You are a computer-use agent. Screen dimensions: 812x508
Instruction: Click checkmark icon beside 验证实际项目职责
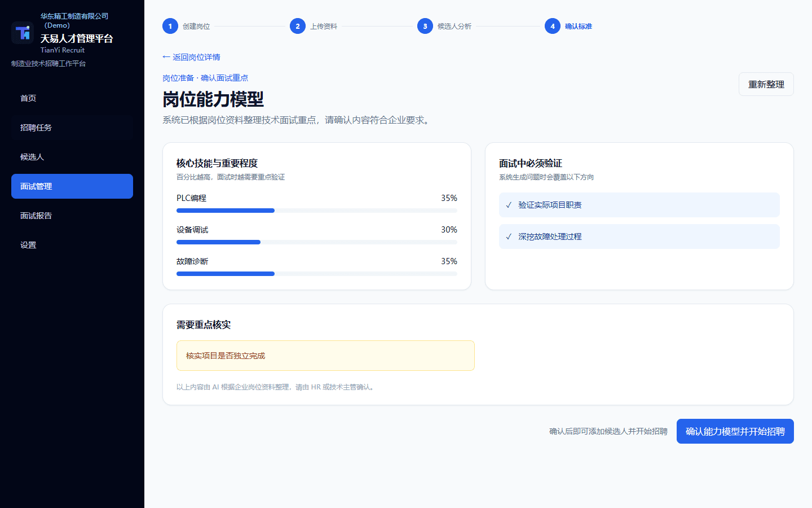[509, 205]
